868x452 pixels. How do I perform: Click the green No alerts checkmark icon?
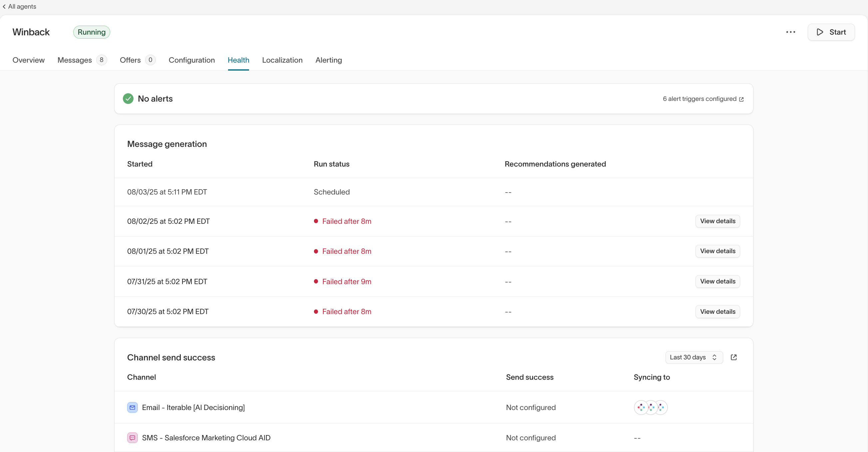tap(128, 98)
